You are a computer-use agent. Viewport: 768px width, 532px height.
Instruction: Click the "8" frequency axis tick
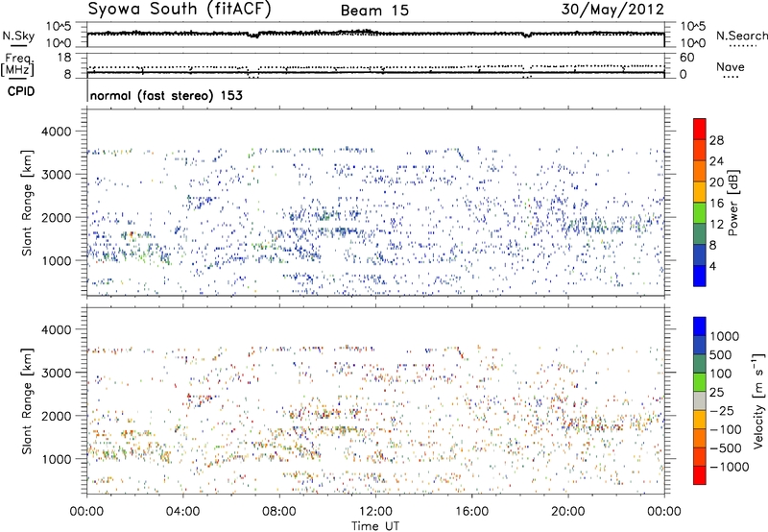[x=67, y=74]
